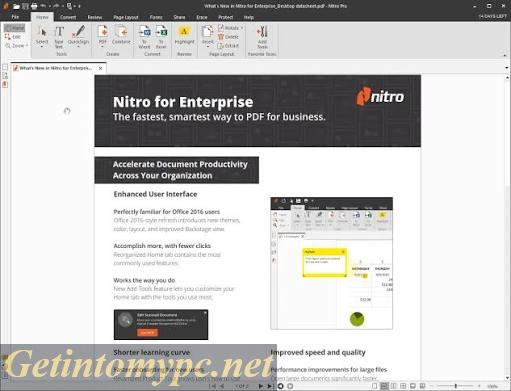Select the Type Text tool
Screen dimensions: 511x391
59,37
